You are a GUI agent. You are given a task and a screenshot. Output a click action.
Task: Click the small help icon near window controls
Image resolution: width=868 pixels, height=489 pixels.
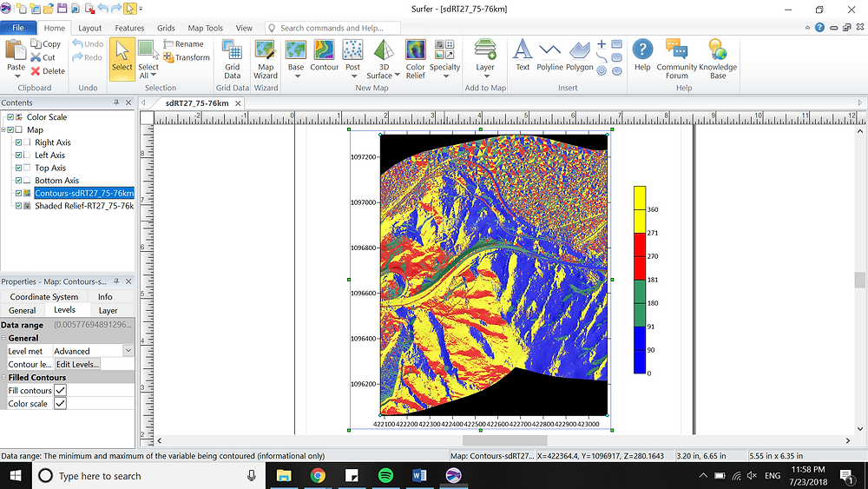(x=820, y=27)
